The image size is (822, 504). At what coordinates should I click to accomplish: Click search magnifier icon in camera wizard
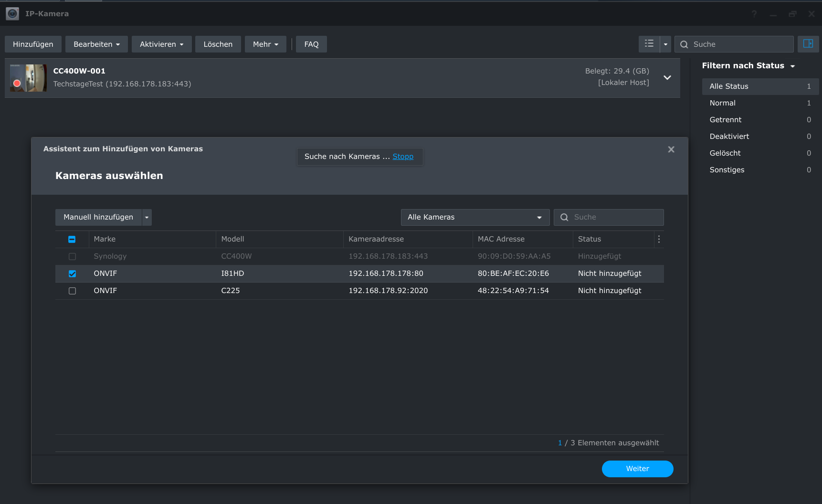(x=564, y=217)
